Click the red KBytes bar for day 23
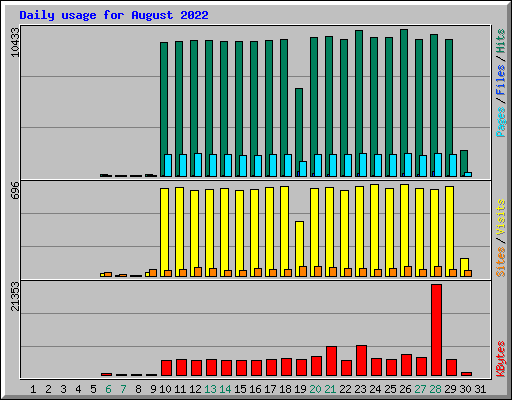Viewport: 512px width, 400px height. [x=361, y=361]
